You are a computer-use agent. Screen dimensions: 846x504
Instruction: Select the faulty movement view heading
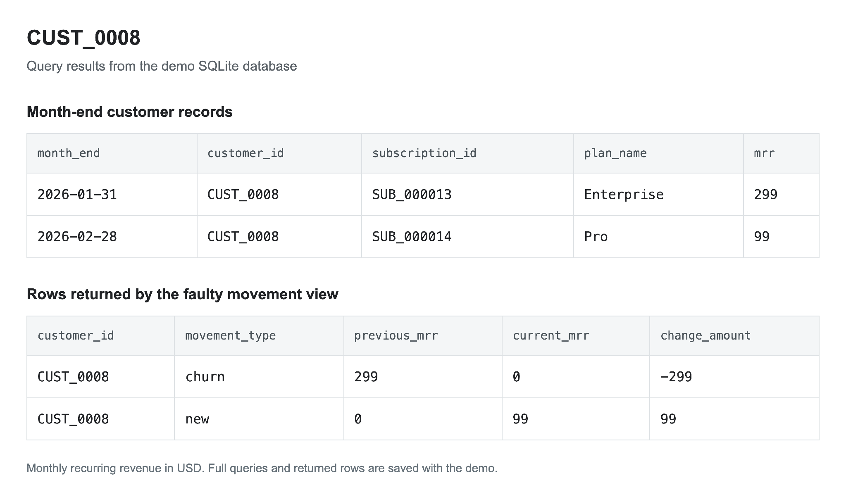pyautogui.click(x=183, y=294)
